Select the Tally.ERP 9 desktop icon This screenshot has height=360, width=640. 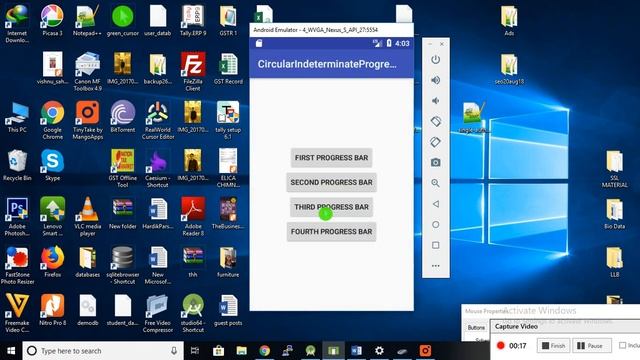point(193,20)
